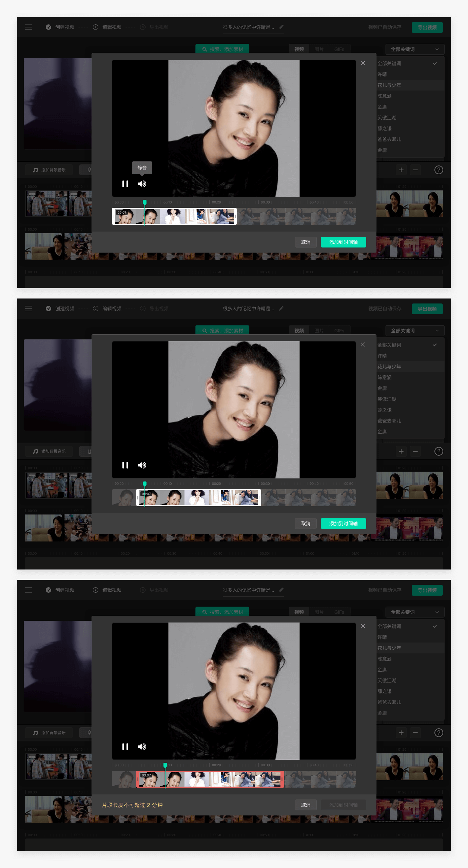Pause playback in the middle screen's preview

pyautogui.click(x=125, y=465)
